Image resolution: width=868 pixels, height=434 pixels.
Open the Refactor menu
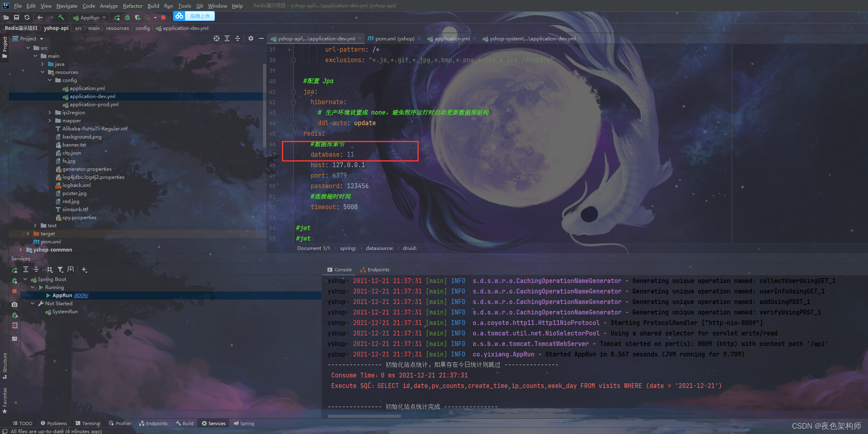coord(133,6)
